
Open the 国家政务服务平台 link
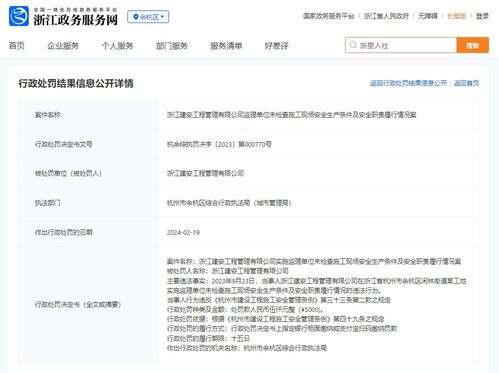pyautogui.click(x=328, y=16)
